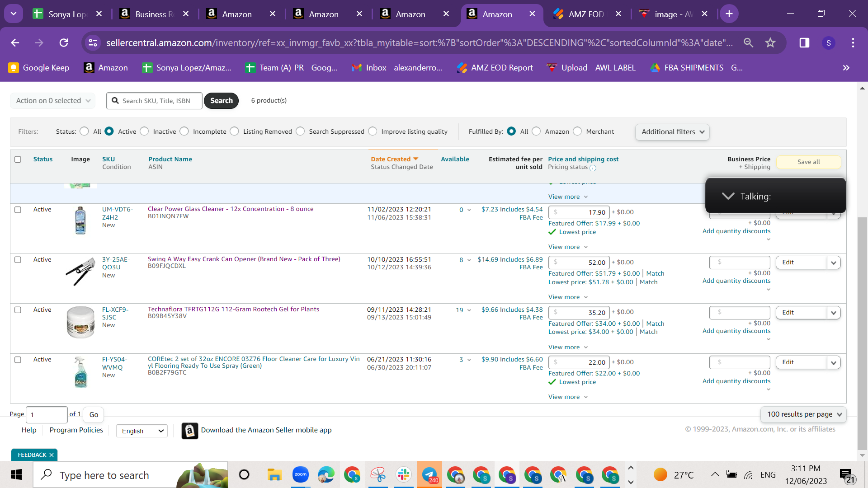The height and width of the screenshot is (488, 868).
Task: Open Edit dropdown arrow for Rootech Gel
Action: (834, 313)
